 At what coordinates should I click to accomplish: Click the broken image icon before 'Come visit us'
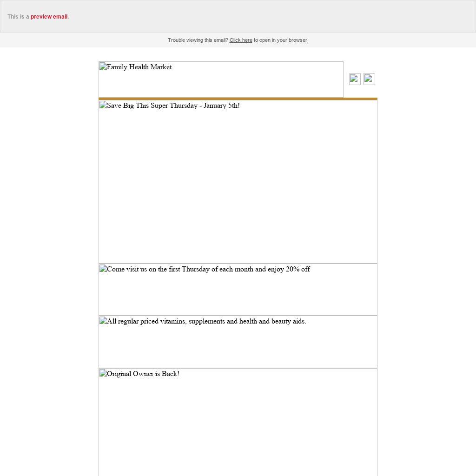coord(103,269)
